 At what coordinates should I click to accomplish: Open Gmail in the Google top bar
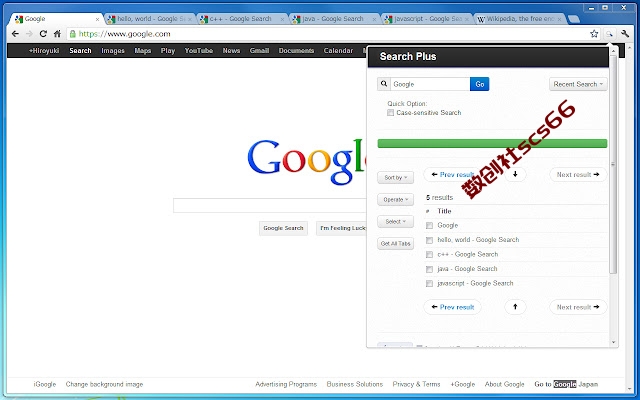pos(259,51)
